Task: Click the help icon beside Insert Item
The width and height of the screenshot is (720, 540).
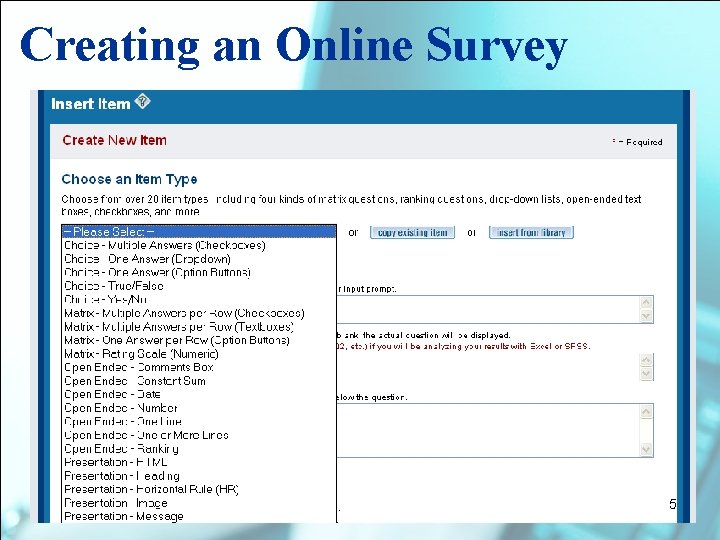Action: (x=142, y=101)
